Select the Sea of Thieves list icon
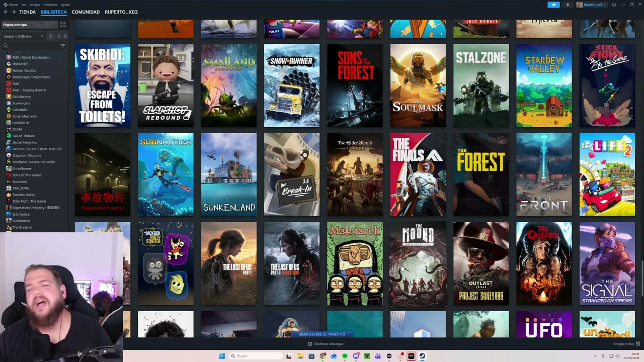 [x=9, y=136]
